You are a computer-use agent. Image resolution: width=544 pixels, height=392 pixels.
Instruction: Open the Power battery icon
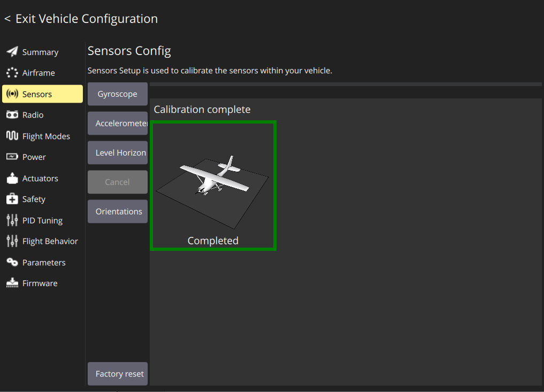(11, 157)
